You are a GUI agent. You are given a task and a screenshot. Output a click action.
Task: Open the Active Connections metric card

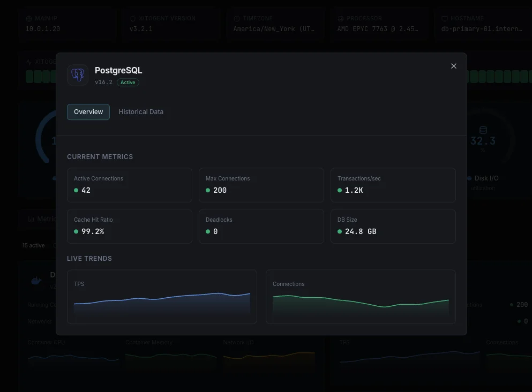point(130,185)
